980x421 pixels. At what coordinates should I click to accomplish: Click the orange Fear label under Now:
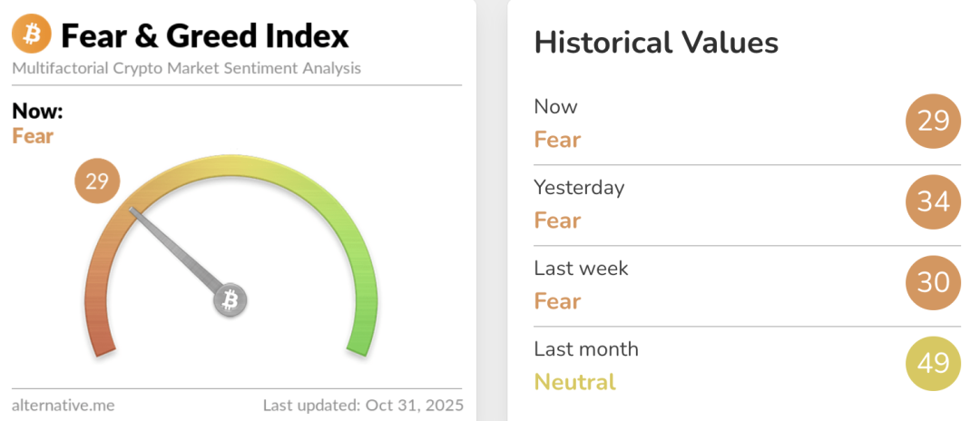coord(33,136)
